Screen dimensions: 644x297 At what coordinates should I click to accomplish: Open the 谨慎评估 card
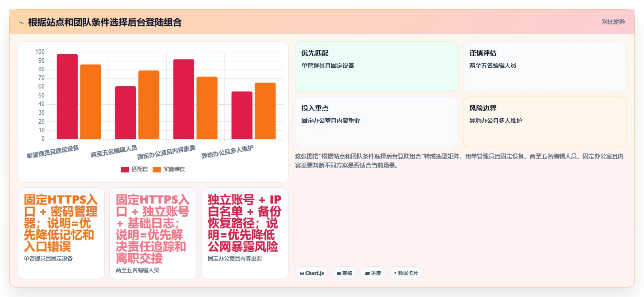545,67
